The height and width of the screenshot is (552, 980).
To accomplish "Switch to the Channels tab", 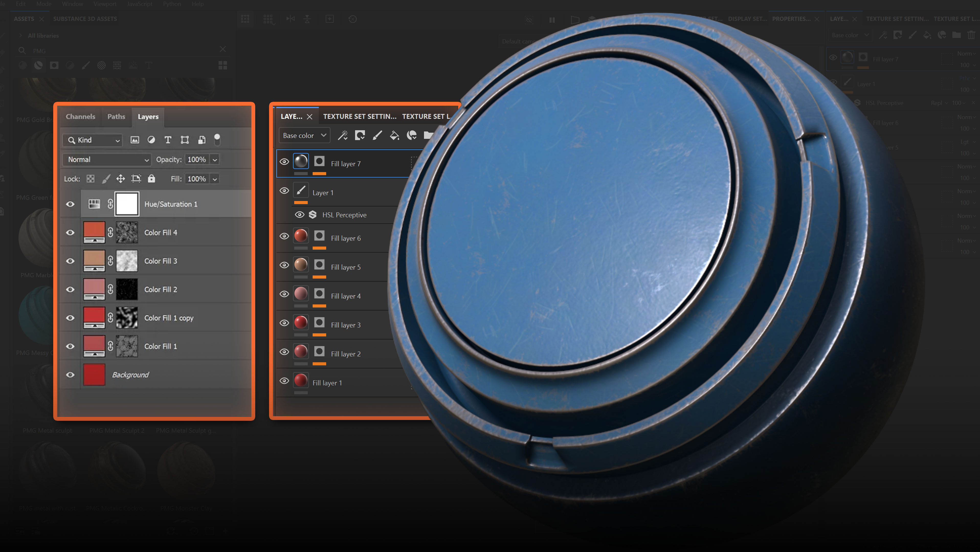I will (80, 116).
